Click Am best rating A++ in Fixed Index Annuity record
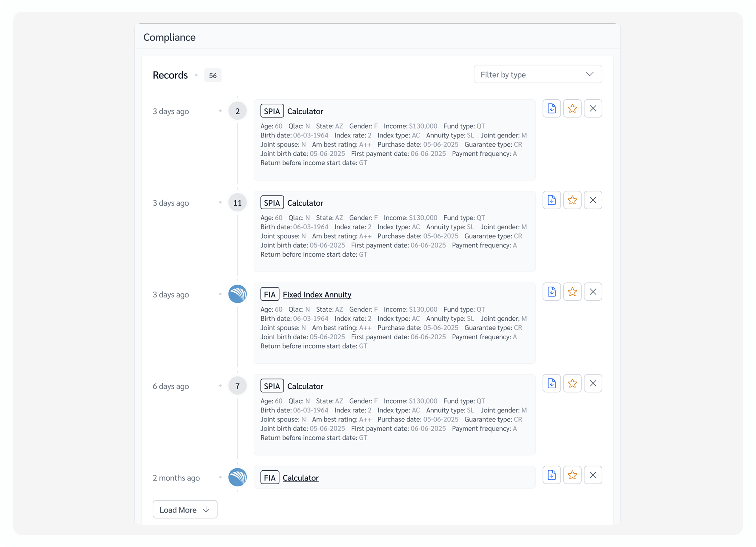756x547 pixels. pos(342,328)
